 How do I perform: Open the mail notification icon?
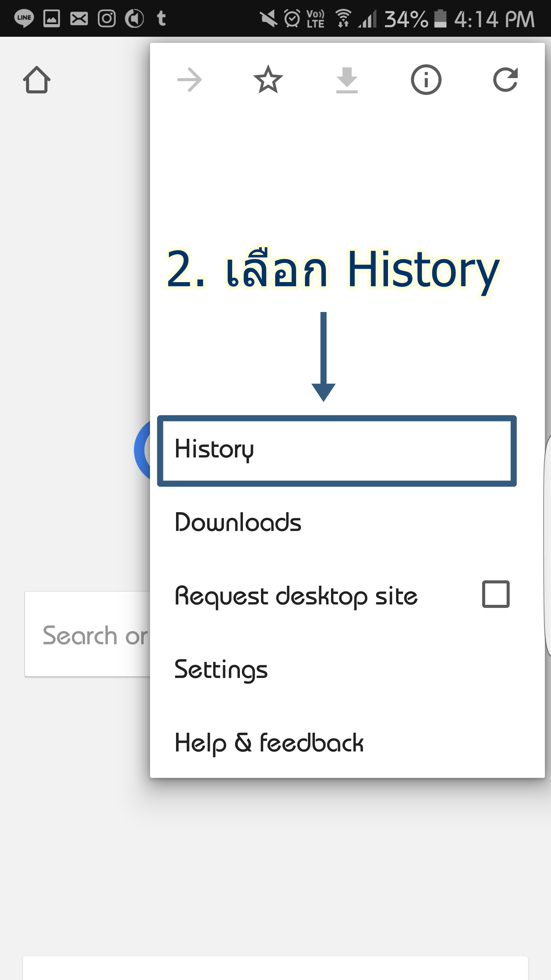(x=79, y=18)
